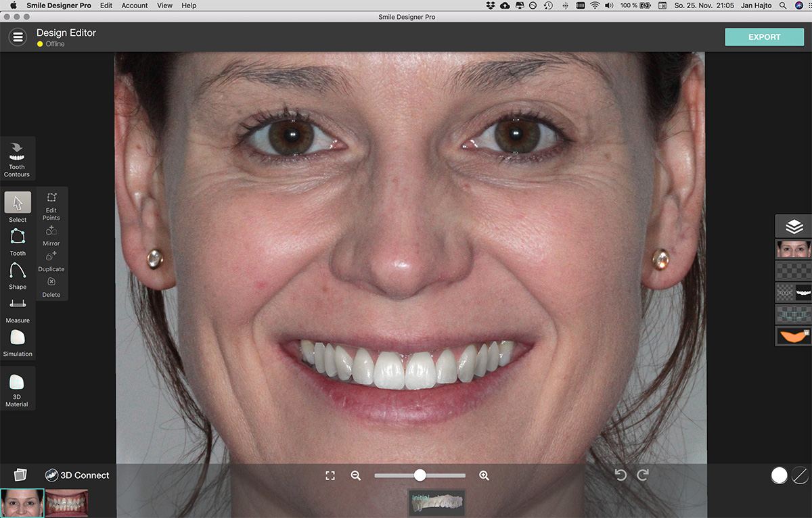This screenshot has height=518, width=812.
Task: Select the face photo layer thumbnail
Action: point(793,249)
